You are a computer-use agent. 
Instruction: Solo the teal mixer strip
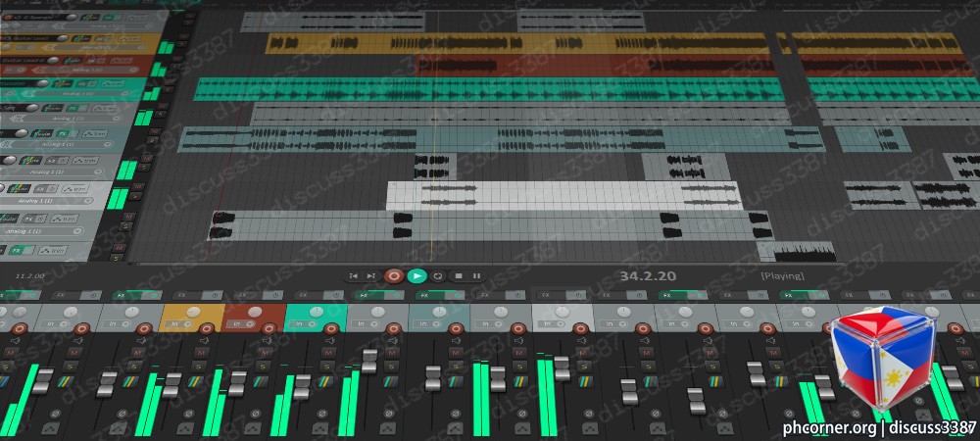tap(327, 367)
